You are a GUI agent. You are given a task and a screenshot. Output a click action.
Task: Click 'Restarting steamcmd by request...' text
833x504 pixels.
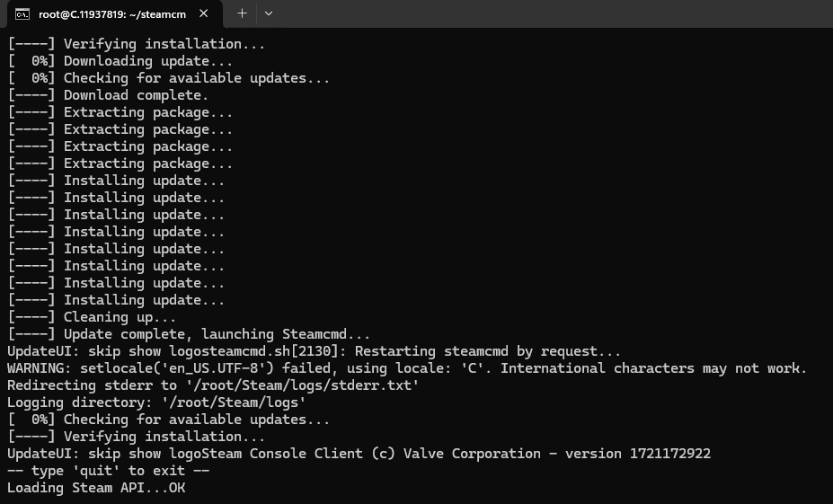coord(488,351)
